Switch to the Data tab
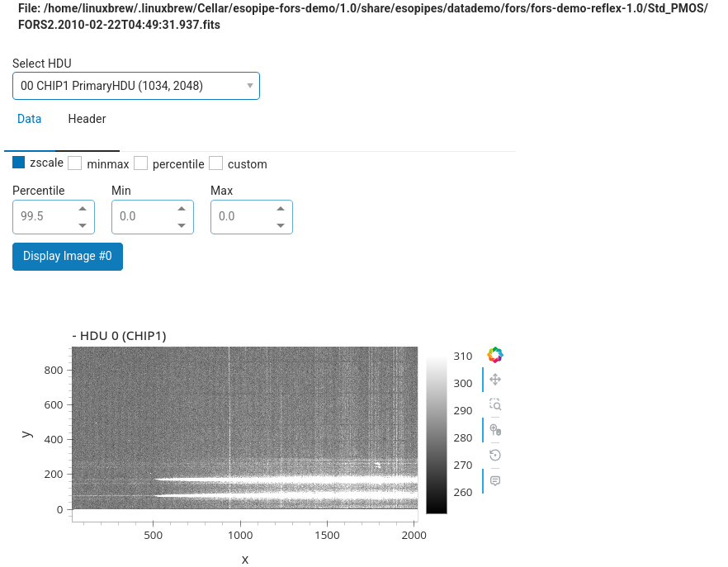The image size is (728, 567). pyautogui.click(x=29, y=119)
